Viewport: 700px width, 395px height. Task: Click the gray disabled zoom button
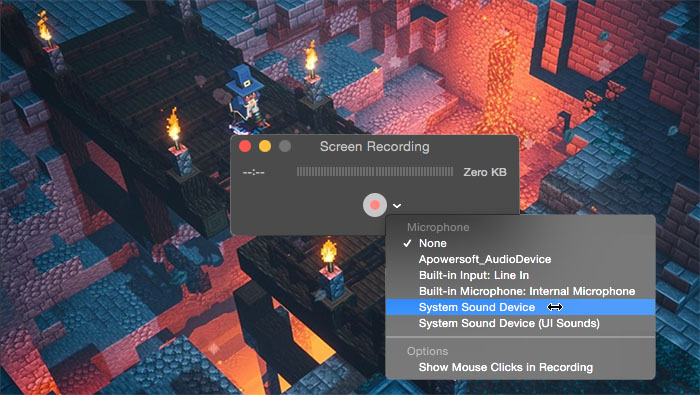[x=285, y=146]
